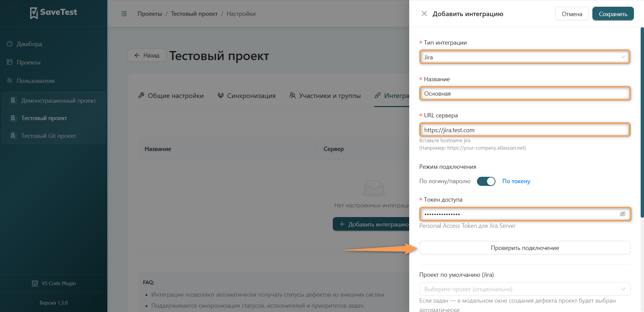644x312 pixels.
Task: Switch connection mode toggle
Action: click(486, 181)
